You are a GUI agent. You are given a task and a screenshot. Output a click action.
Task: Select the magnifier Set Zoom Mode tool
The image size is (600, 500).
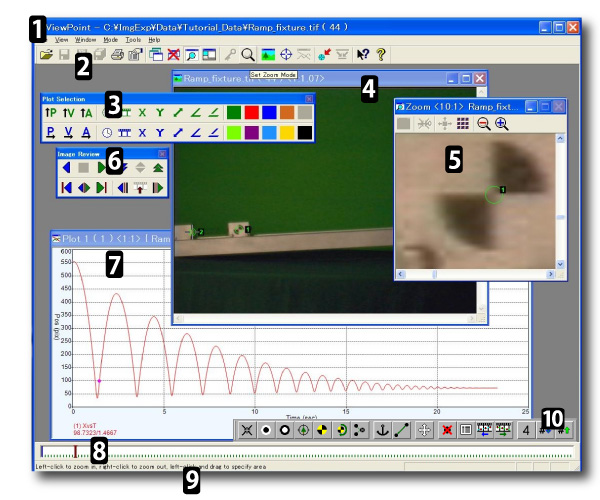(x=248, y=55)
